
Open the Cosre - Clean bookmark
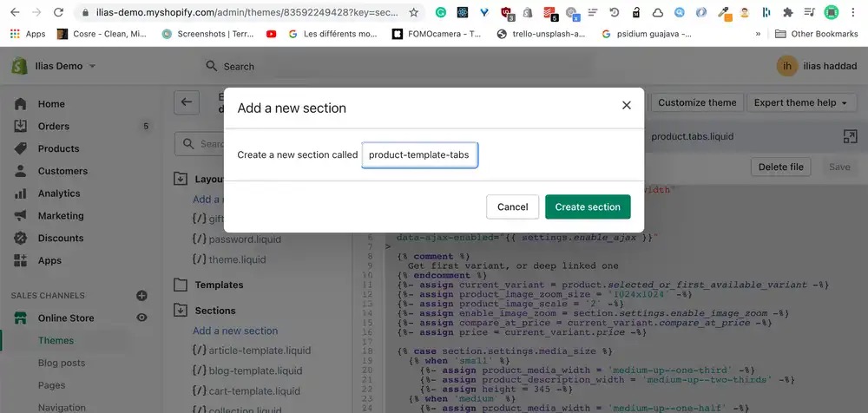pos(102,34)
